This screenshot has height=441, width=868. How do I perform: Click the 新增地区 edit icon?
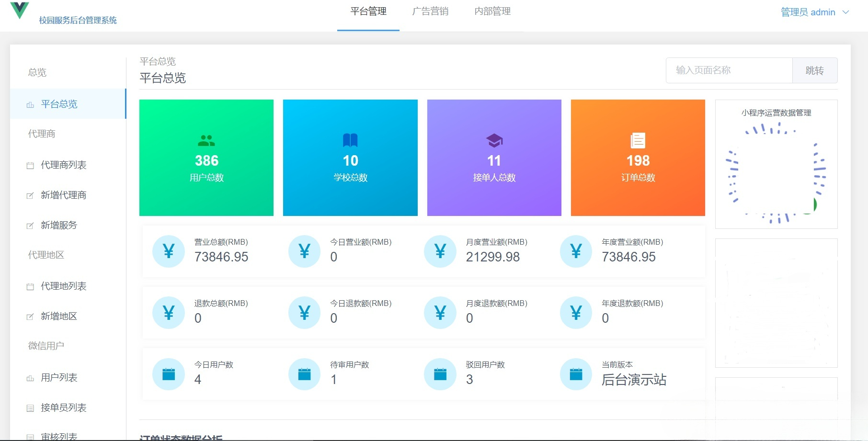click(29, 316)
